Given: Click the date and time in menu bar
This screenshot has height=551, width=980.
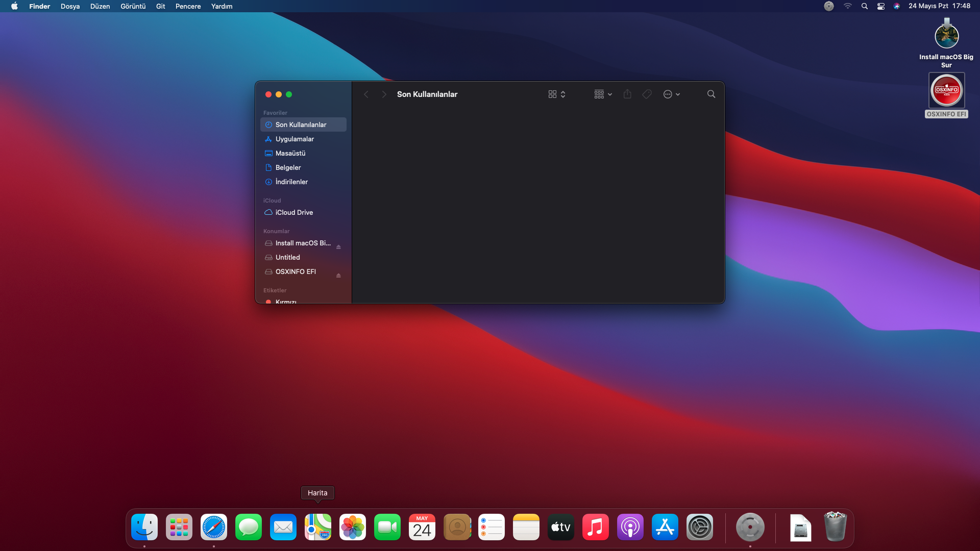Looking at the screenshot, I should coord(939,6).
